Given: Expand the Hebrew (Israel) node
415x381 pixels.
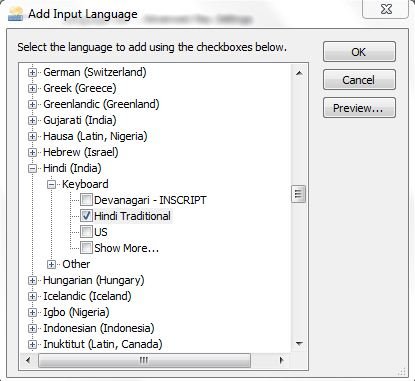Looking at the screenshot, I should click(32, 152).
